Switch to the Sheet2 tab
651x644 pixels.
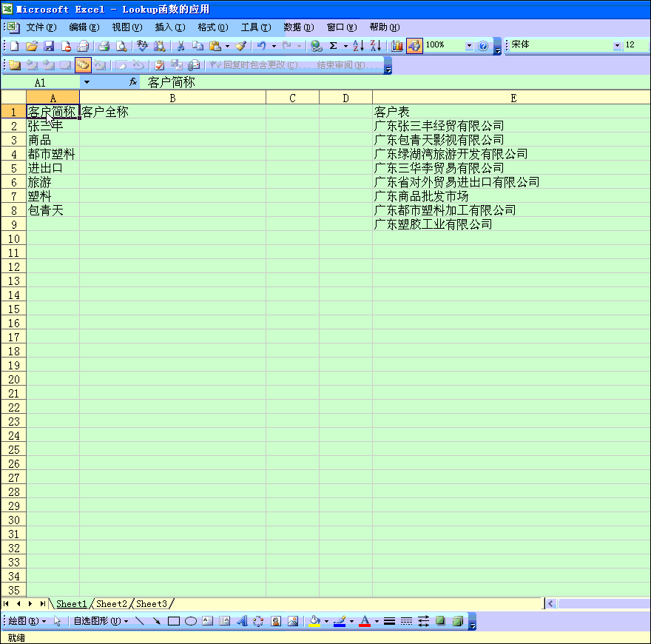111,603
